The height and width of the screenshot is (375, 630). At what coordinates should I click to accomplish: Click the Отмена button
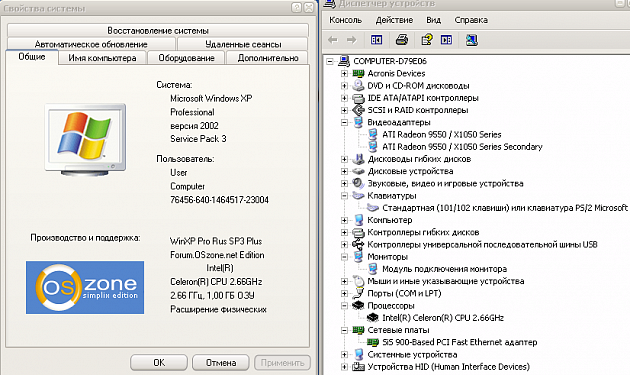click(221, 363)
